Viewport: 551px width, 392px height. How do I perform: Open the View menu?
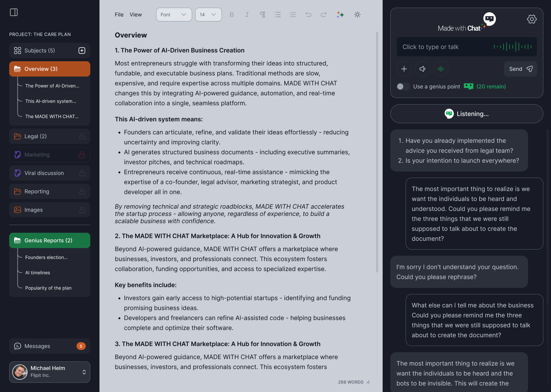pos(135,15)
